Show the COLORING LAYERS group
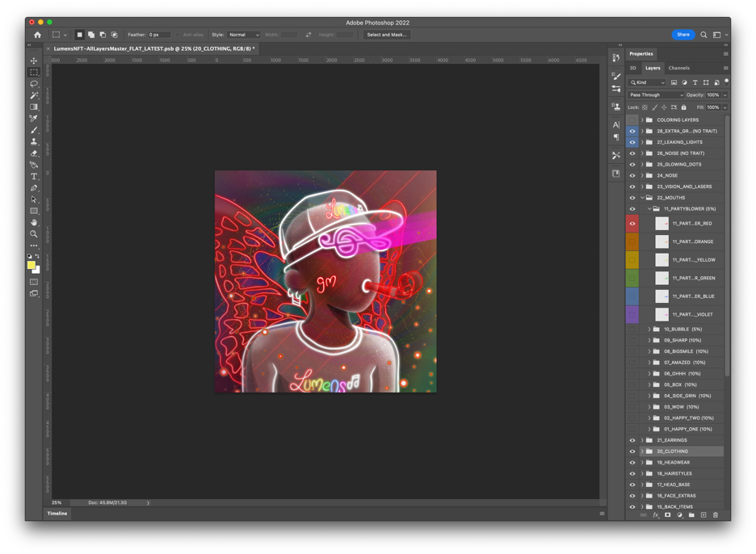756x554 pixels. point(632,120)
